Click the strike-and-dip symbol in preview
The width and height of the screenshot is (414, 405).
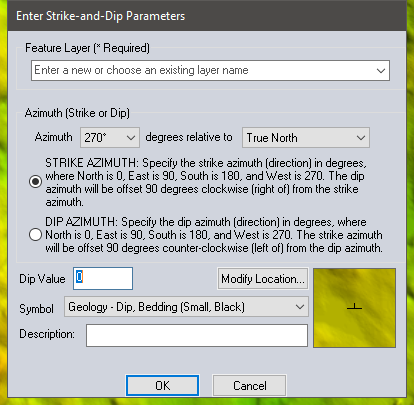(x=354, y=306)
